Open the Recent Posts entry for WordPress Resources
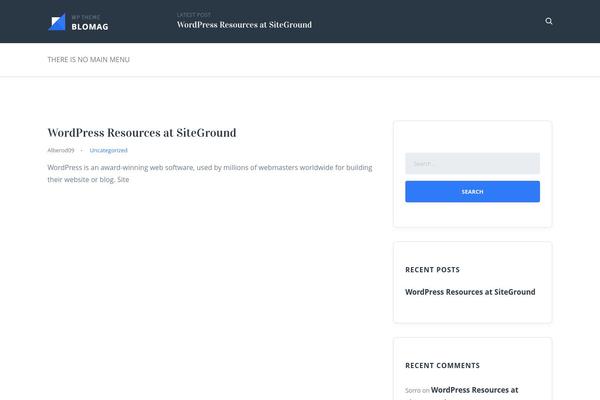 point(470,292)
